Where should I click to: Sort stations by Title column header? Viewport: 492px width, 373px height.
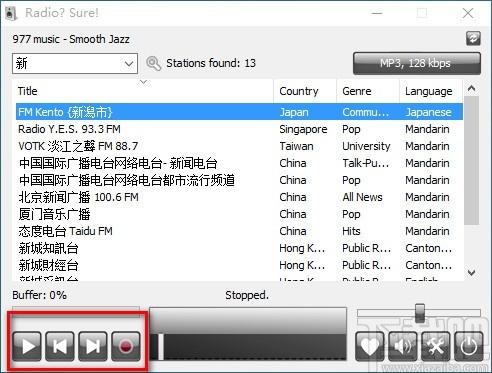[143, 91]
